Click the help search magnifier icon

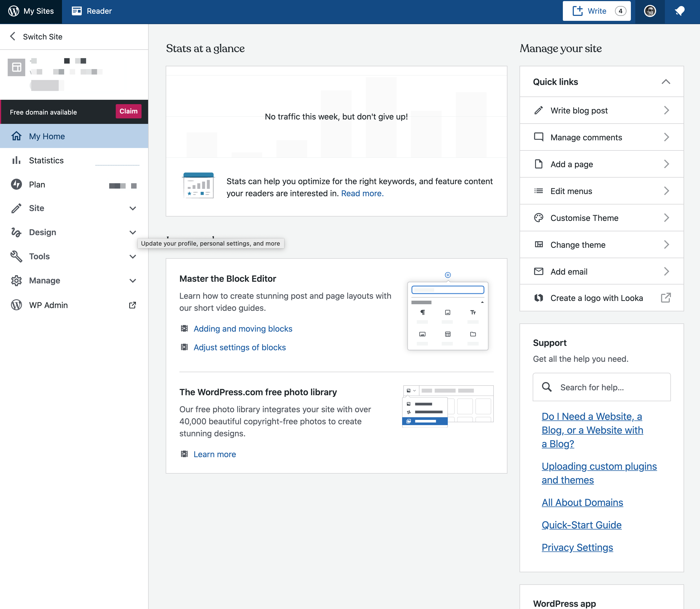coord(547,387)
